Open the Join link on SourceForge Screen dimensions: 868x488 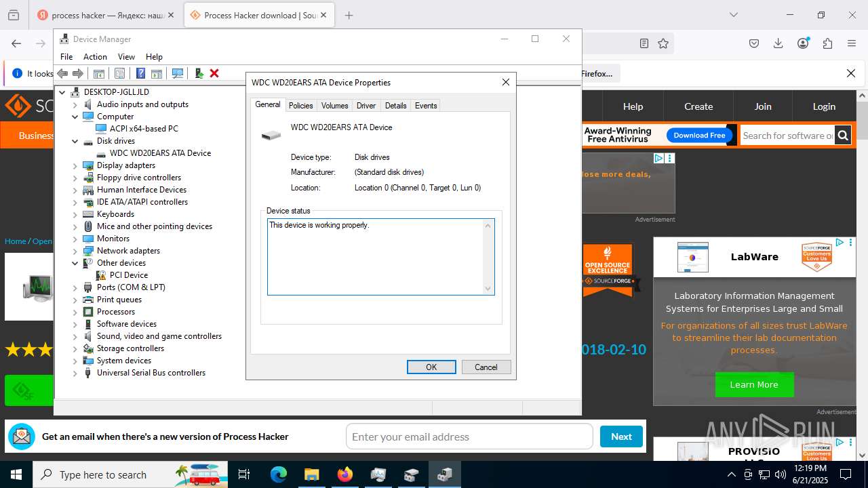pyautogui.click(x=763, y=106)
